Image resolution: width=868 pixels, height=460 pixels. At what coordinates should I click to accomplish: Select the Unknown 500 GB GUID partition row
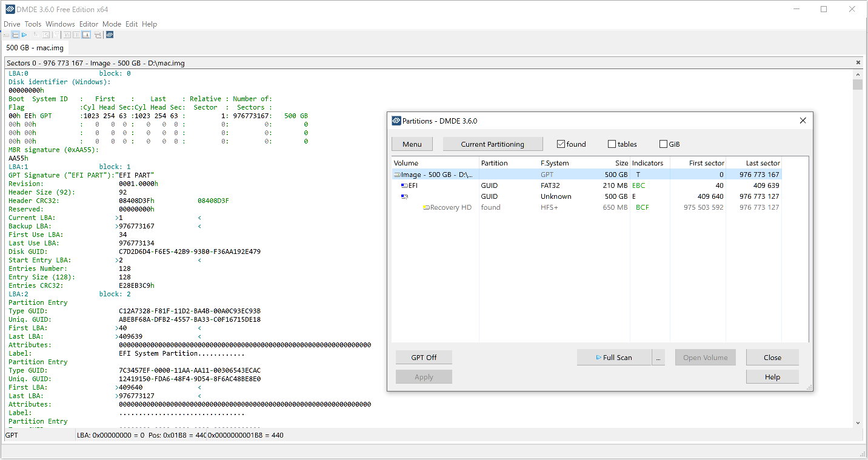pyautogui.click(x=587, y=196)
